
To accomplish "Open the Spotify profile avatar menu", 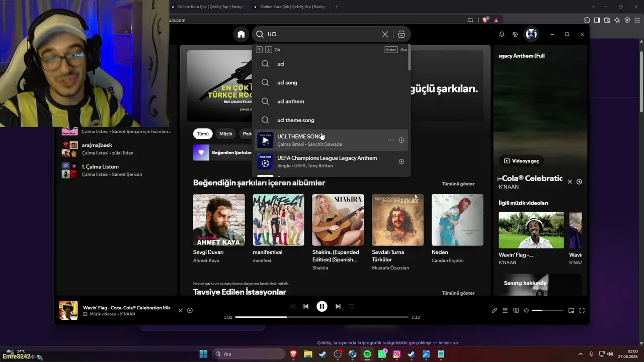I will [x=531, y=34].
